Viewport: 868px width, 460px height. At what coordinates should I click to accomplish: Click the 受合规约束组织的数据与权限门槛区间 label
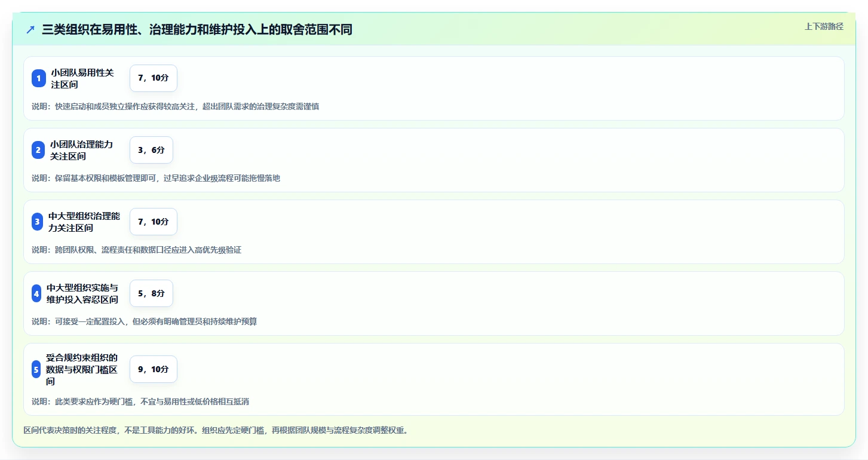[82, 369]
